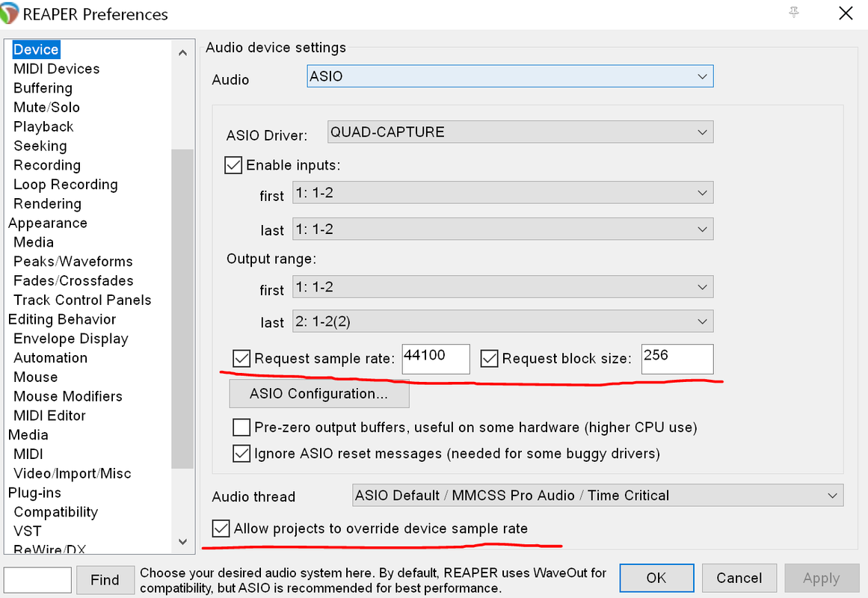Select the Appearance category
Screen dimensions: 868x598
48,224
